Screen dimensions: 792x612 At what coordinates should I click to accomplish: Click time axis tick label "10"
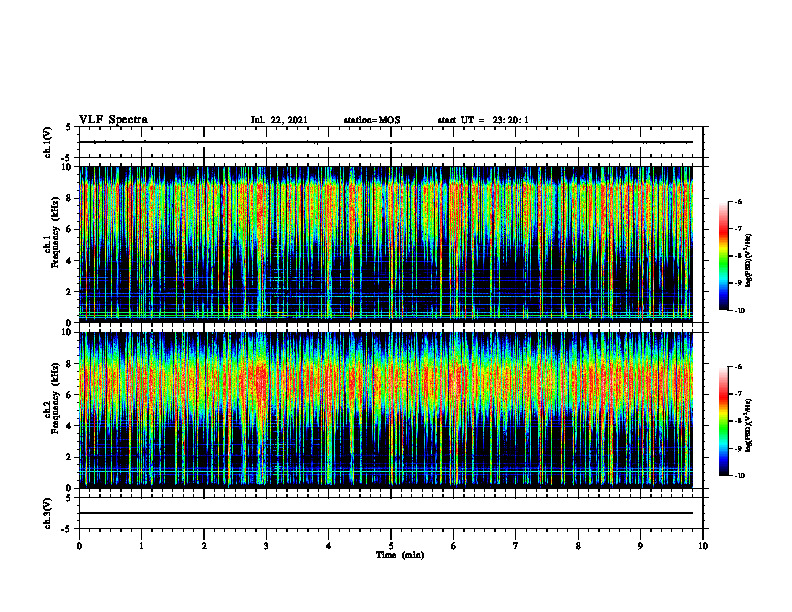703,546
